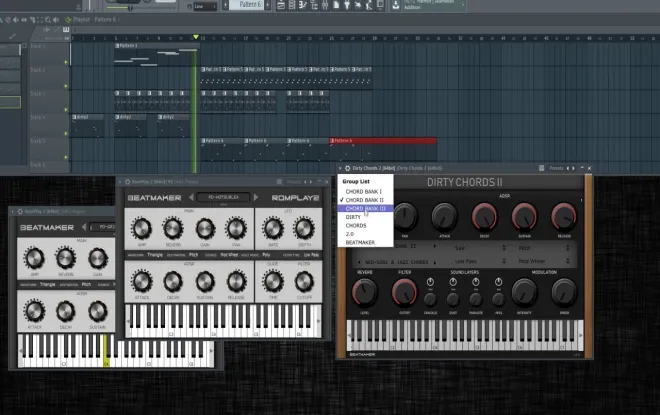Image resolution: width=660 pixels, height=415 pixels.
Task: Adjust modulation INTENSITY knob
Action: pos(524,293)
